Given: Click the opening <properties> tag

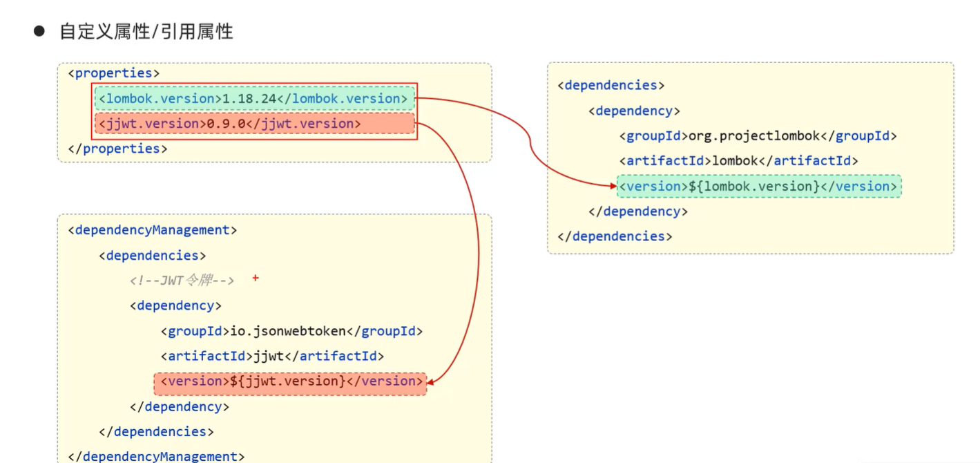Looking at the screenshot, I should (x=114, y=73).
